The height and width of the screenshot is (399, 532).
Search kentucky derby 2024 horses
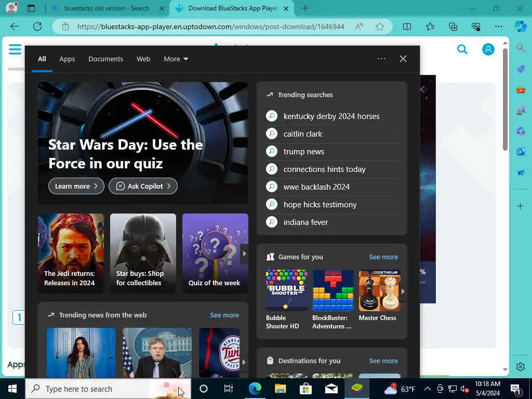click(x=332, y=116)
